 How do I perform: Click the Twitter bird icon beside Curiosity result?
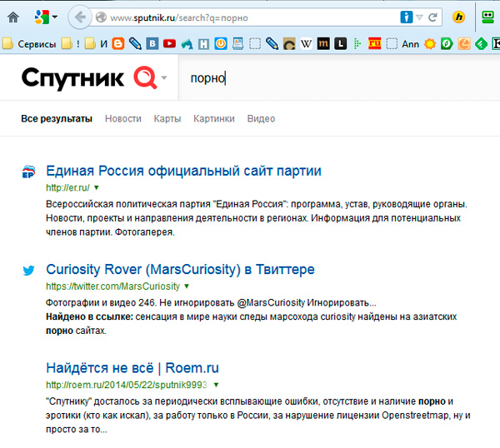tap(29, 271)
